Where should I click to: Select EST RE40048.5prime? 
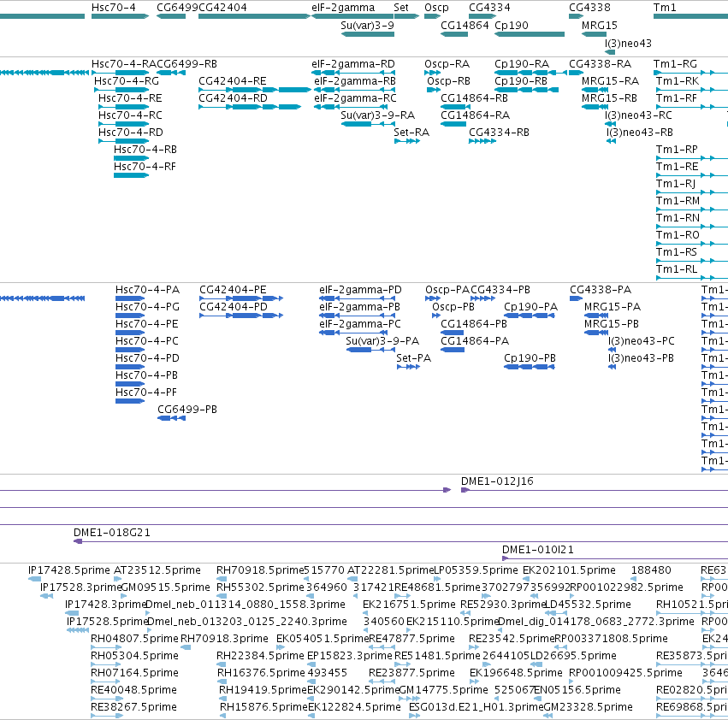[133, 690]
